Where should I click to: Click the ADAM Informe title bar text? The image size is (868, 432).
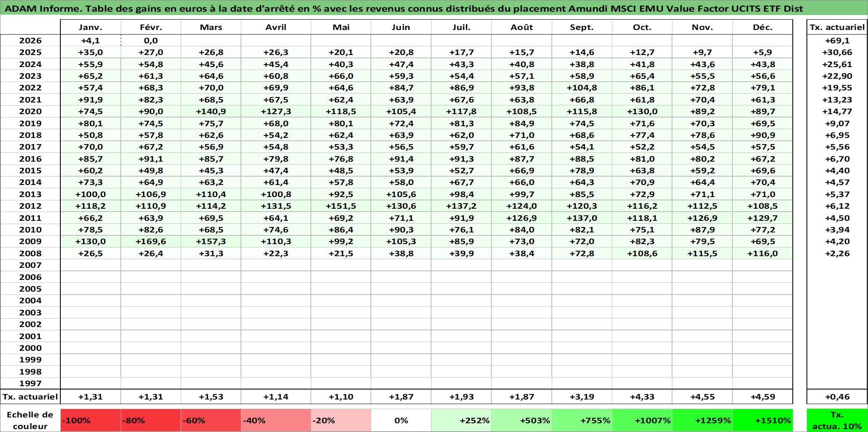404,8
